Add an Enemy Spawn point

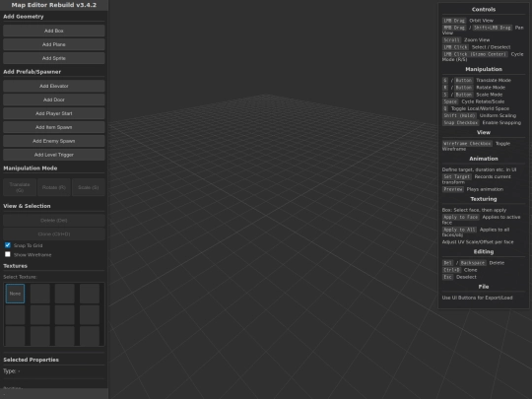coord(54,141)
